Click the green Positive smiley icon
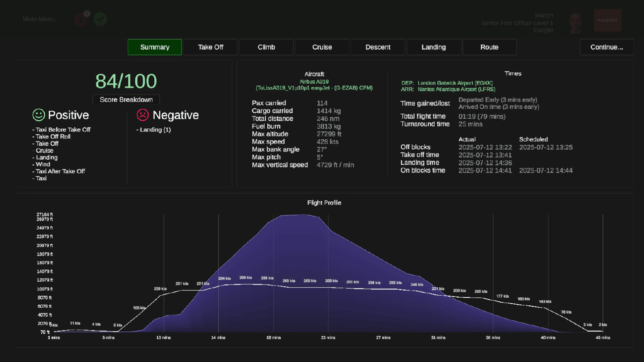The width and height of the screenshot is (644, 362). tap(39, 115)
